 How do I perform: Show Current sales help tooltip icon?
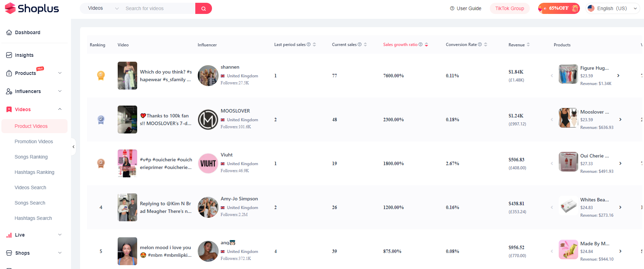360,45
